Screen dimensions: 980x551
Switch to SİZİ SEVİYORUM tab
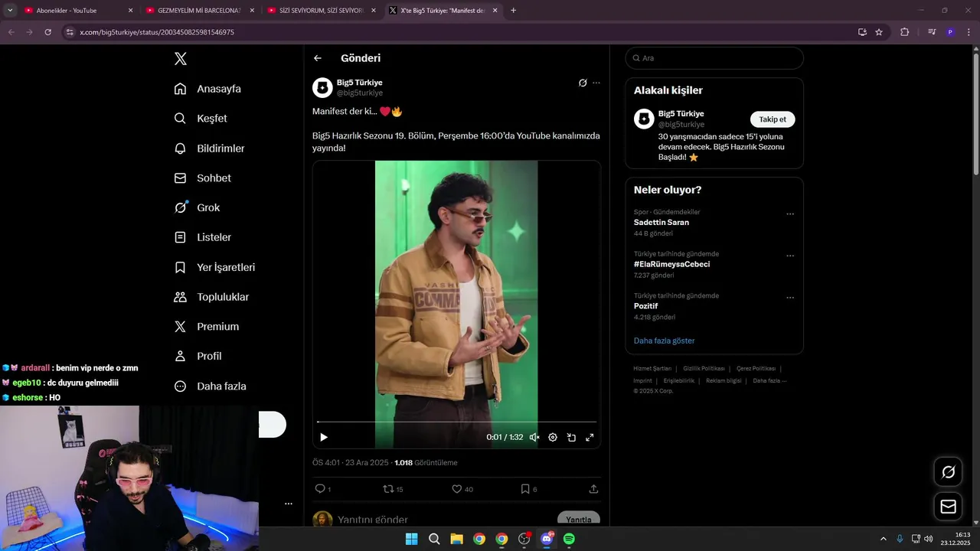pyautogui.click(x=322, y=11)
